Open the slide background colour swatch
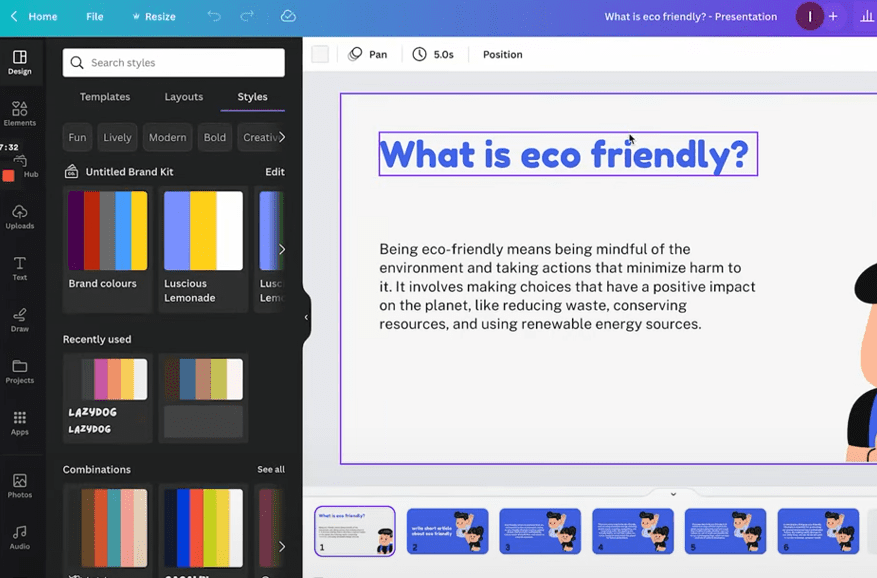The height and width of the screenshot is (578, 877). (x=320, y=54)
